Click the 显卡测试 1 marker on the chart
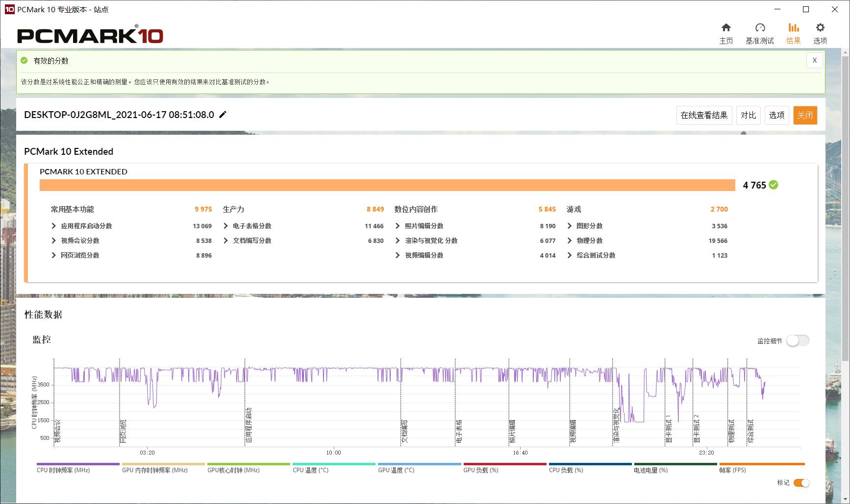 coord(669,429)
